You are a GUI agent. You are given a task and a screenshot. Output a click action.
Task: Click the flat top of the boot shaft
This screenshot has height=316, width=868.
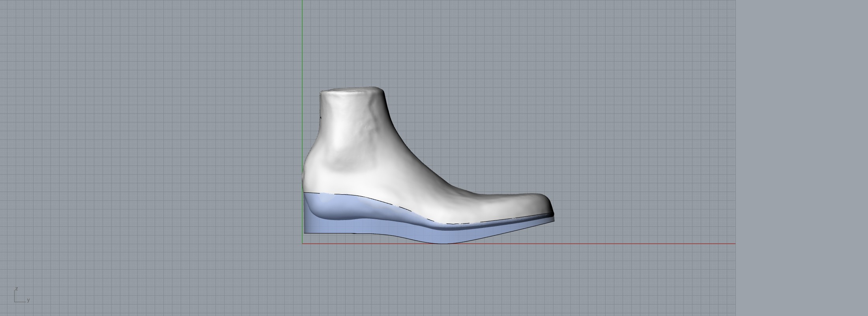point(351,91)
